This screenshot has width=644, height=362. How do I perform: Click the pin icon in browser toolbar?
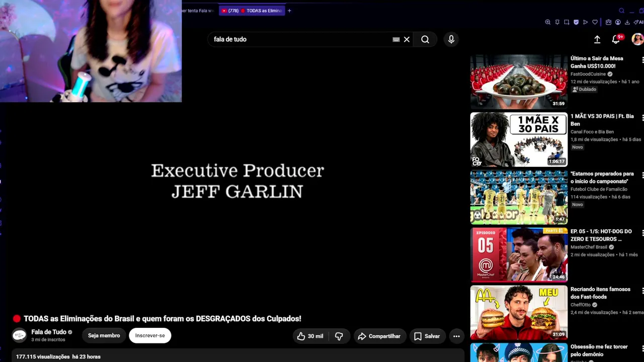coord(557,22)
